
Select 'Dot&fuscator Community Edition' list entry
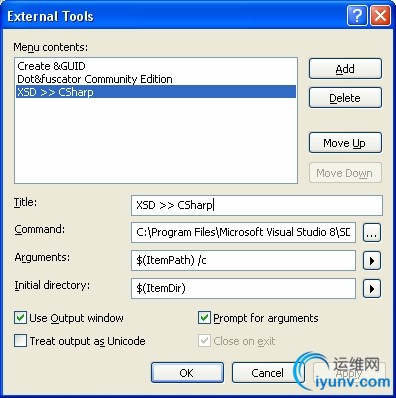(x=156, y=79)
